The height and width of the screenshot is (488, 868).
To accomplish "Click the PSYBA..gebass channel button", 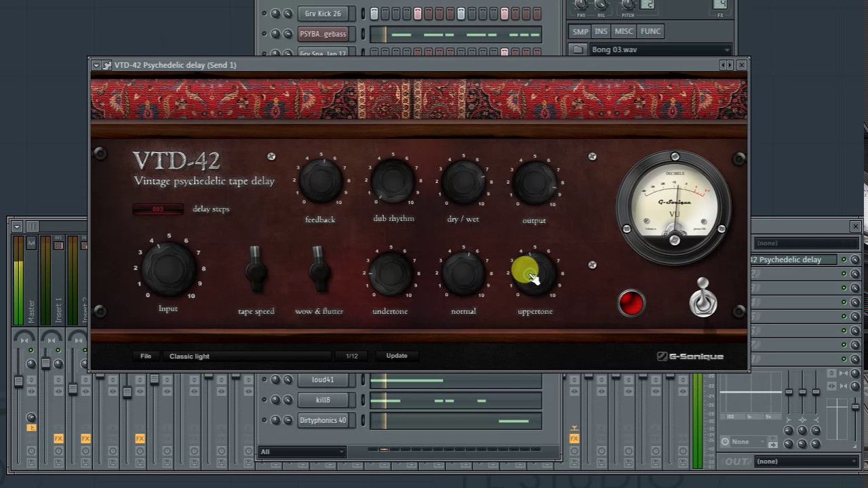I will [x=323, y=34].
